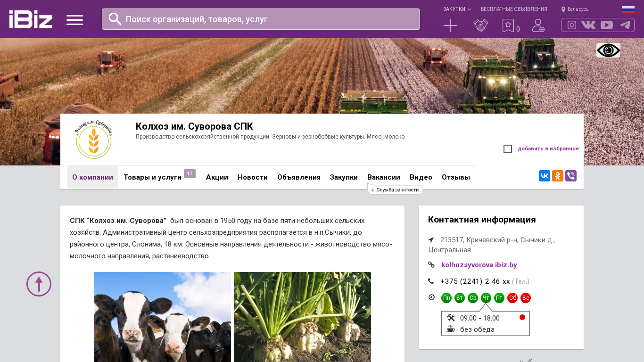Open the Закупки tab in company menu

click(x=344, y=177)
